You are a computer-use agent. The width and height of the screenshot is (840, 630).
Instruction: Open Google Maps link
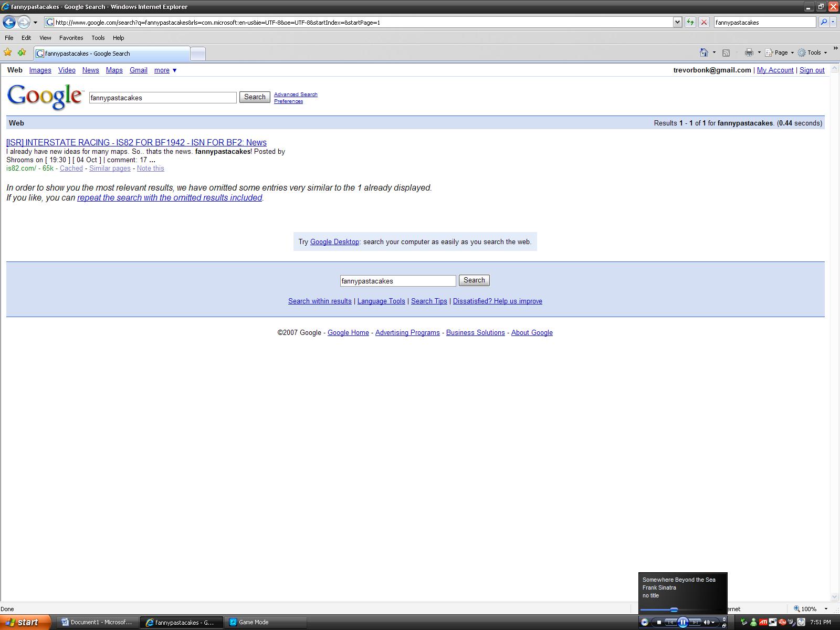pos(114,70)
